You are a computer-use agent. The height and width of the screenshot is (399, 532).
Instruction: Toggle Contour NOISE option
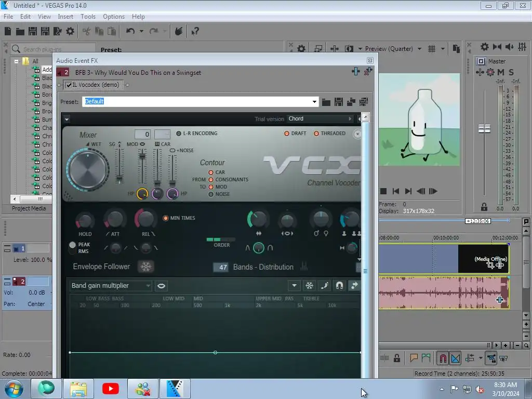pyautogui.click(x=211, y=194)
